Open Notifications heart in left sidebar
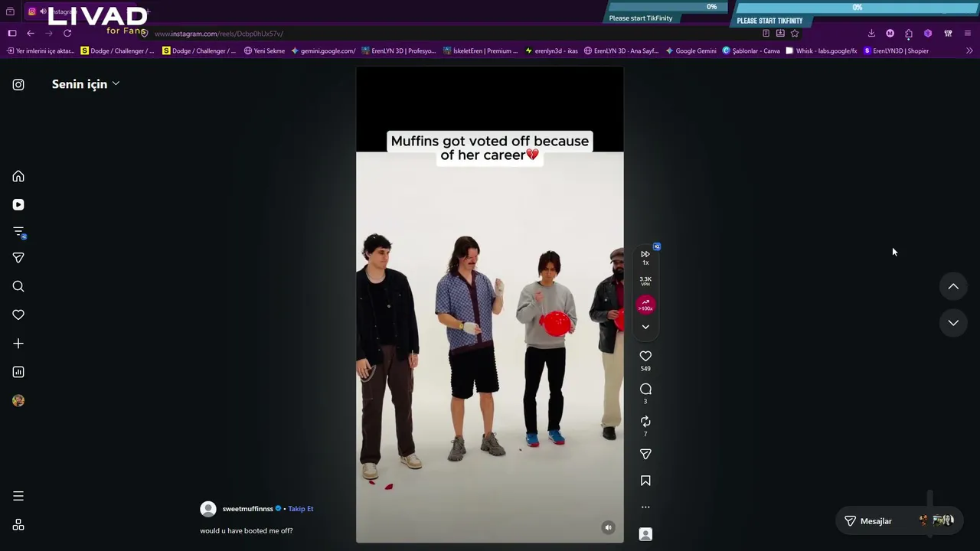This screenshot has width=980, height=551. [18, 315]
